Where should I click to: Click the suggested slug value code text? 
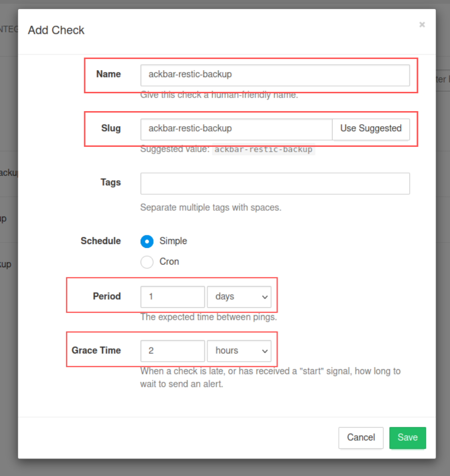point(263,149)
